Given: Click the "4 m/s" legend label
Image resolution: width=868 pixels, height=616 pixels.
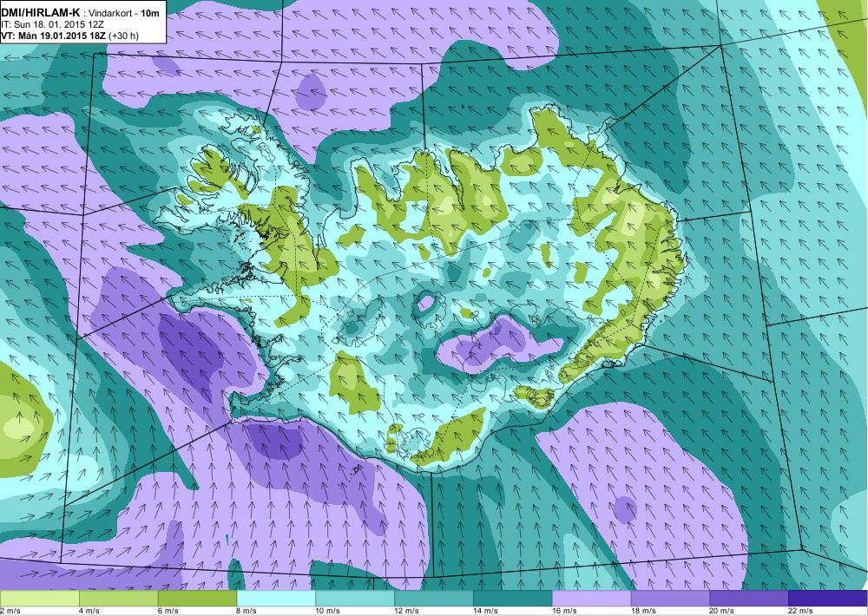Looking at the screenshot, I should pyautogui.click(x=89, y=611).
